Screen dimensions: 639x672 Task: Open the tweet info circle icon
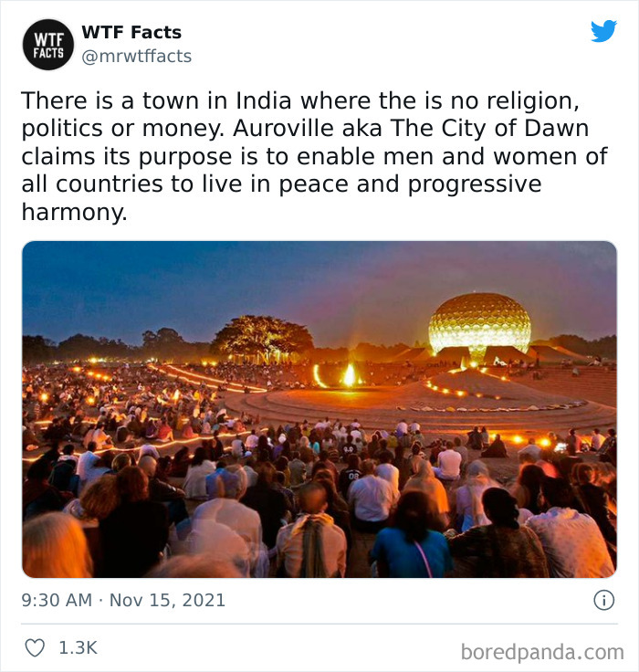[x=604, y=600]
